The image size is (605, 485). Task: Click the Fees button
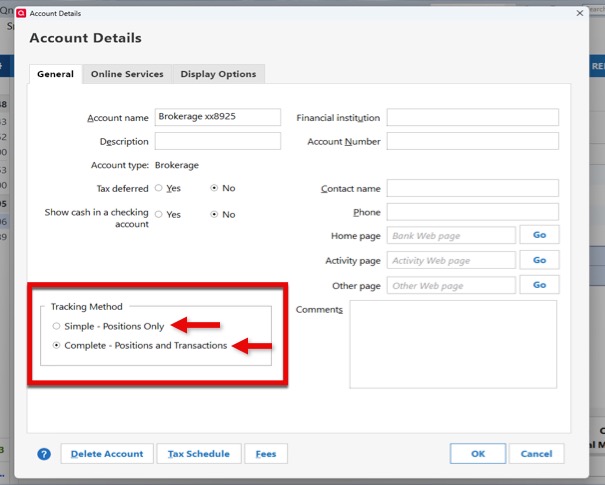coord(266,454)
